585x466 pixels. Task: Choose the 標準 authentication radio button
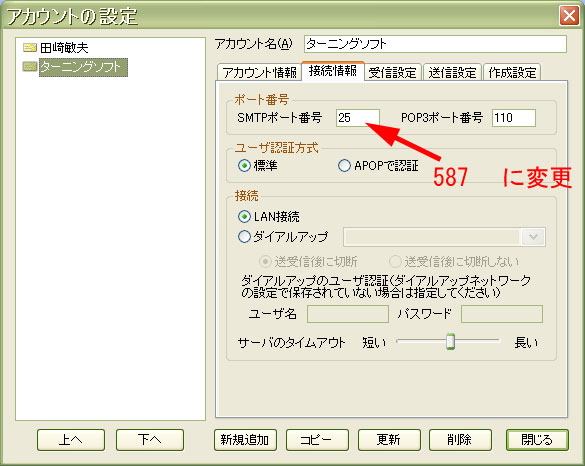pyautogui.click(x=244, y=165)
